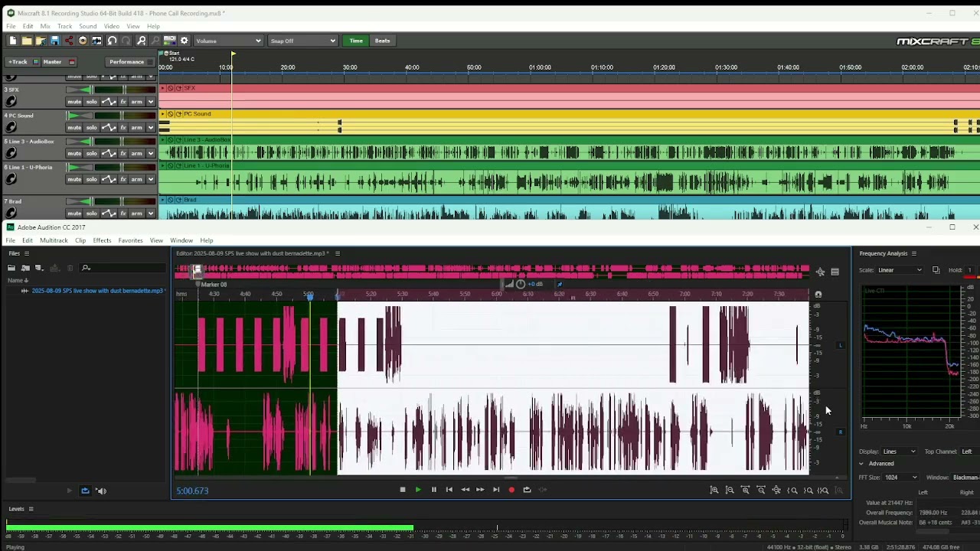Create a new project in Mixcraft toolbar
980x551 pixels.
click(12, 41)
